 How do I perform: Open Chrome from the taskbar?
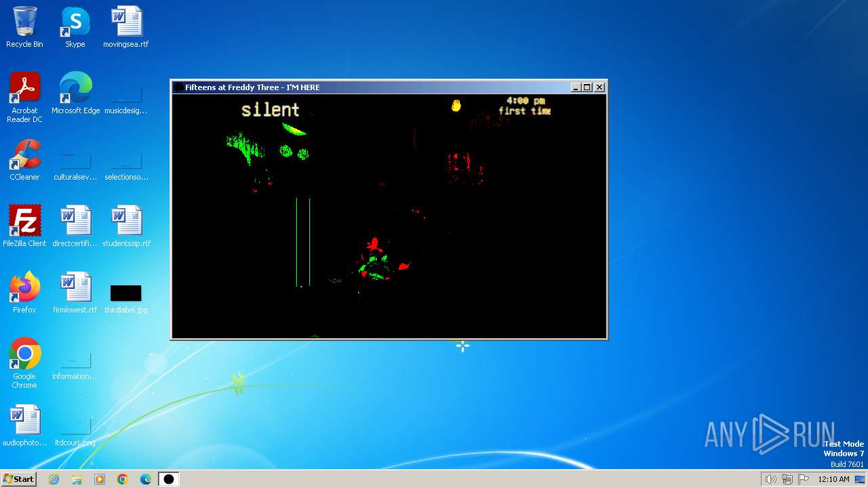[123, 479]
